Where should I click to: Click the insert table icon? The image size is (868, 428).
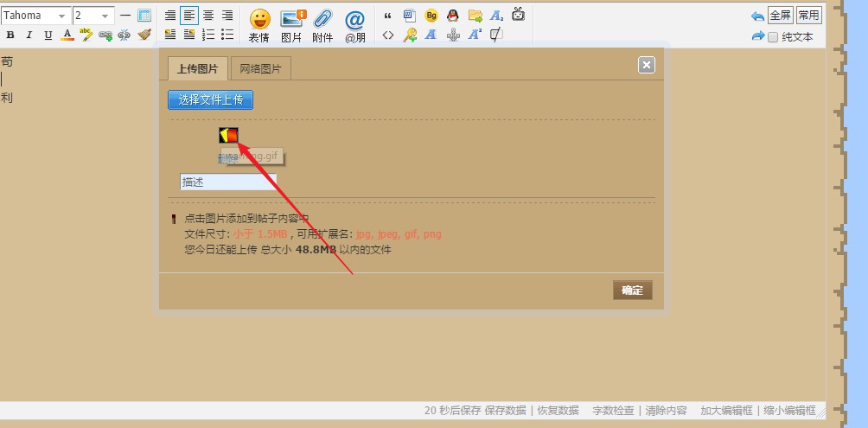(x=144, y=16)
